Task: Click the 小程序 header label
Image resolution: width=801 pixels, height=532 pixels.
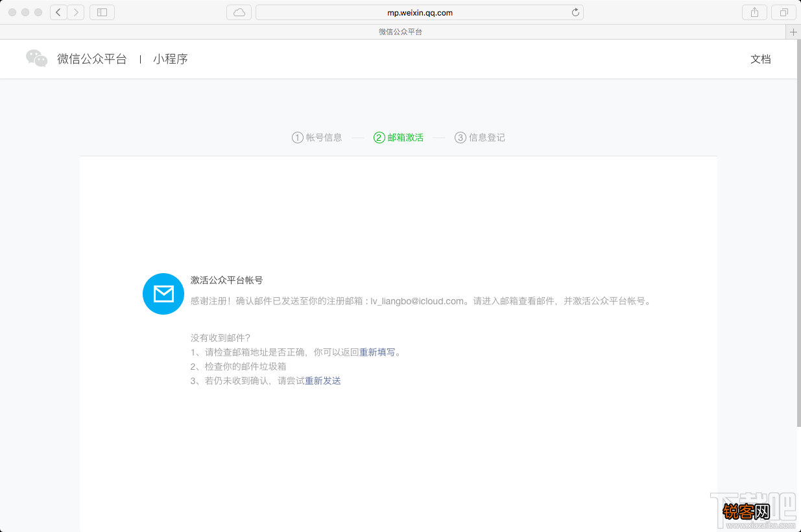Action: click(x=171, y=59)
